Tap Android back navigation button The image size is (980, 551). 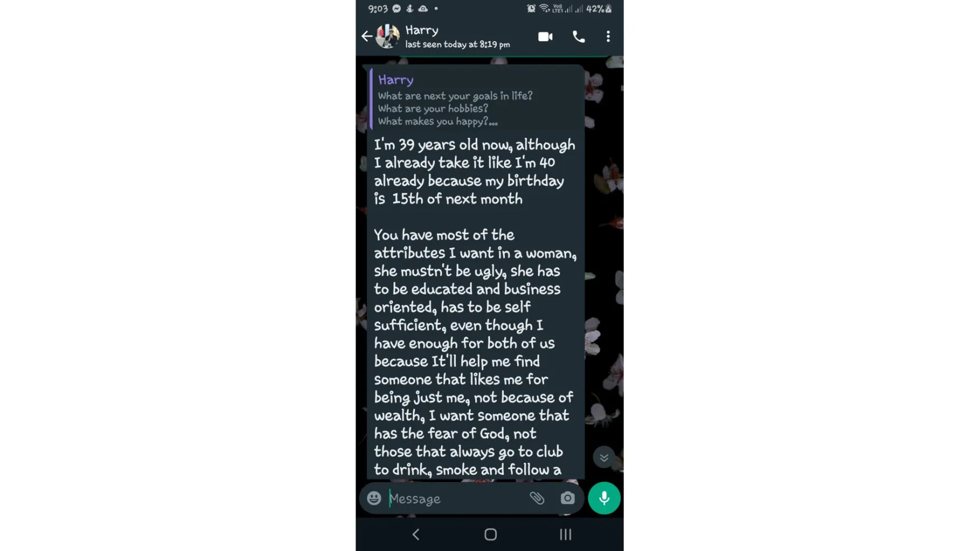coord(416,534)
